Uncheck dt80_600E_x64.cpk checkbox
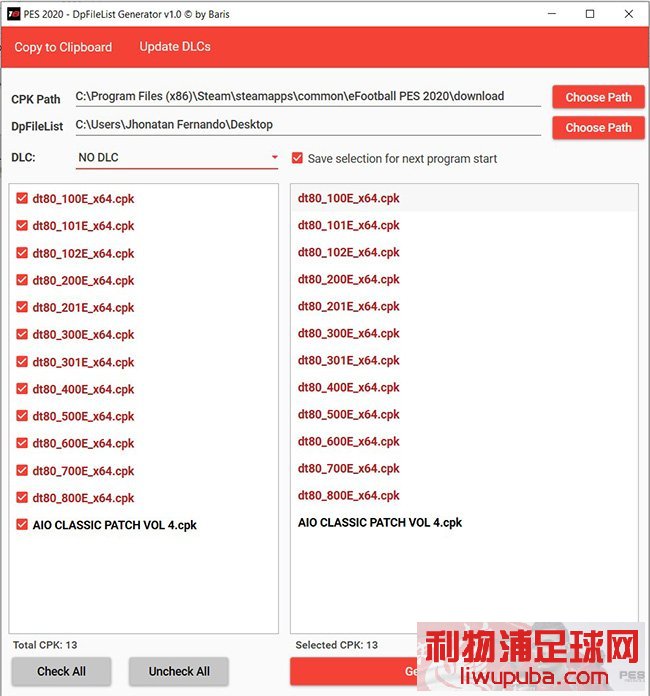Viewport: 650px width, 696px height. click(x=22, y=443)
